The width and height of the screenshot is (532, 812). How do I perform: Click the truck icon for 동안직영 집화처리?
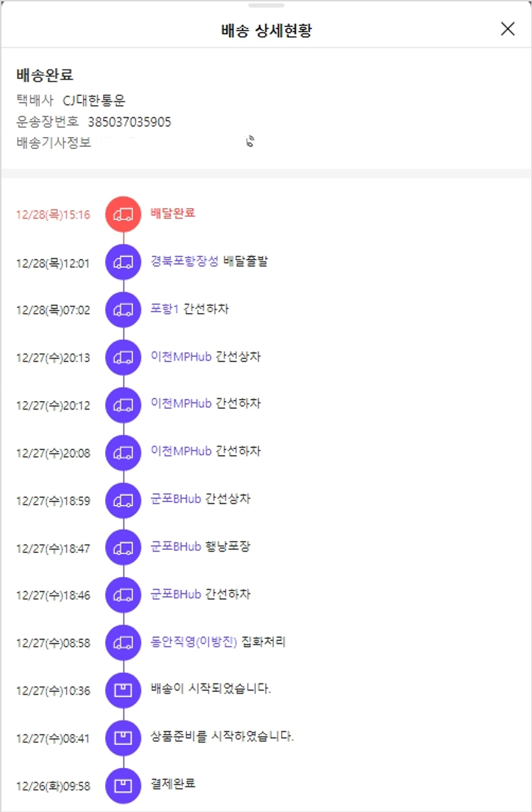click(123, 642)
